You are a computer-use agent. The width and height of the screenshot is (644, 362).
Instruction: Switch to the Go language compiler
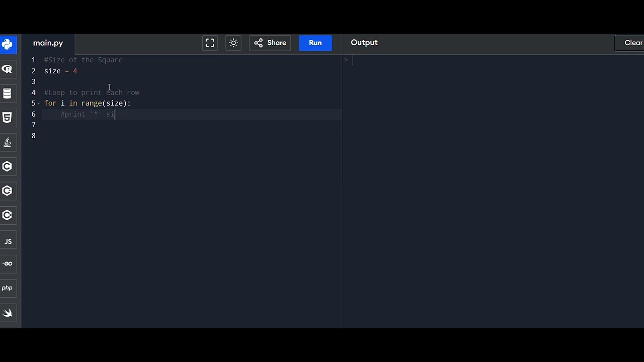pyautogui.click(x=8, y=264)
